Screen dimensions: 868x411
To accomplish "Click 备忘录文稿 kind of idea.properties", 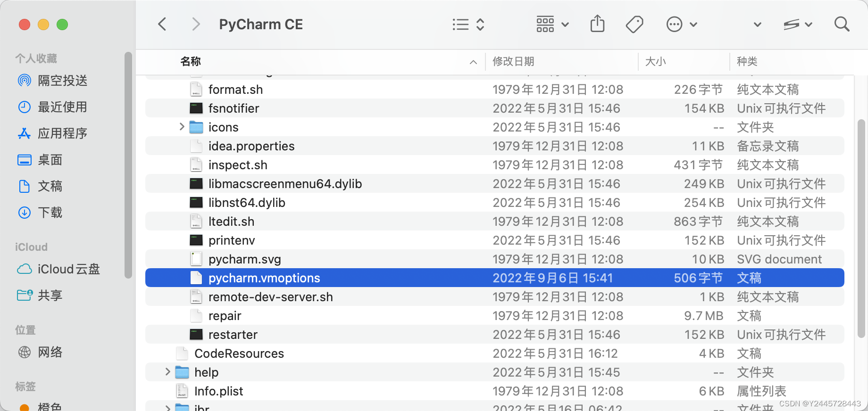I will 768,146.
